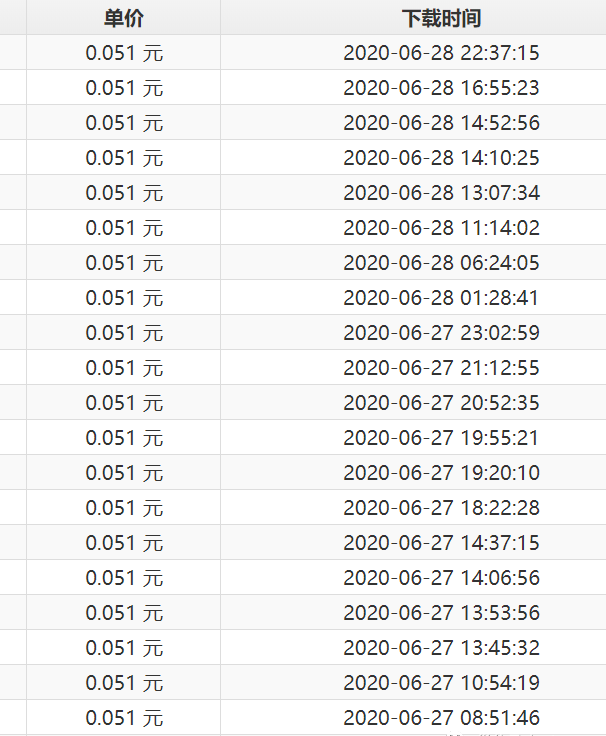Select download time 2020-06-28 14:10:25
The height and width of the screenshot is (736, 606).
(441, 158)
